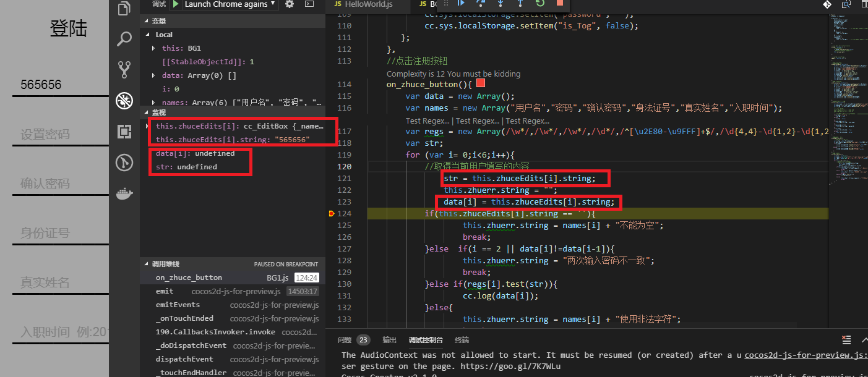Screen dimensions: 868x377
Task: Open the Extensions view icon
Action: click(x=124, y=132)
